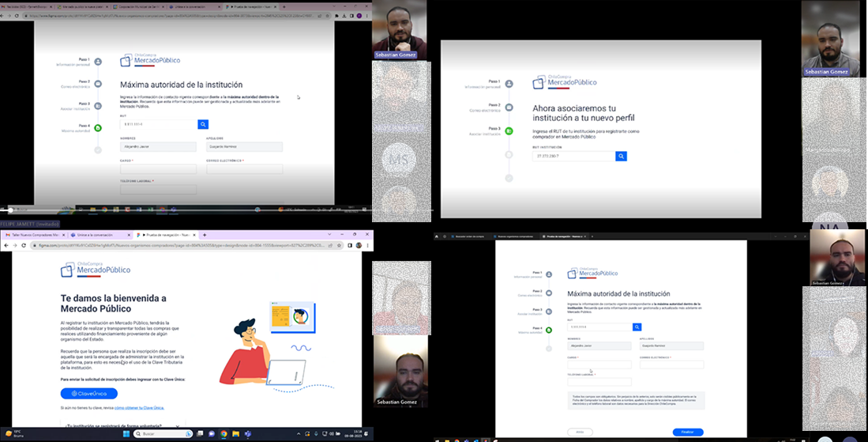Switch to 'Corporación Municipal de San' tab
Viewport: 868px width, 442px height.
click(x=138, y=6)
